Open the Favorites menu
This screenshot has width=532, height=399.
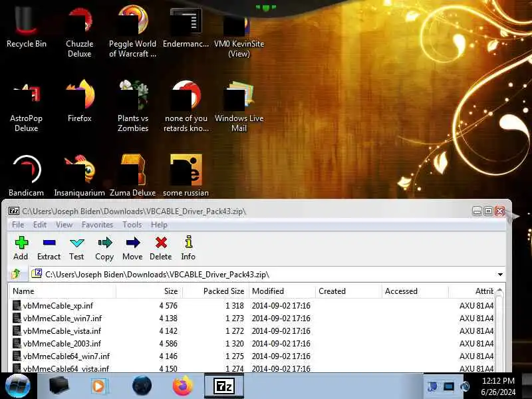[x=97, y=225]
